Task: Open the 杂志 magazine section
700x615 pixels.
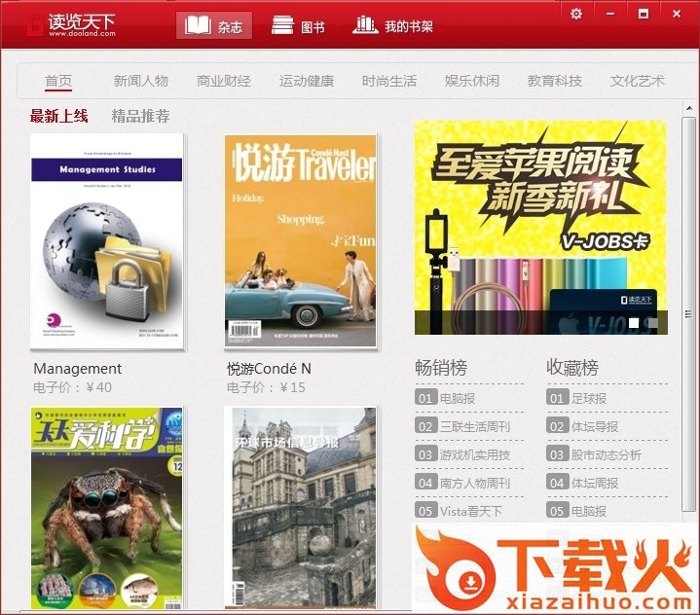Action: (214, 25)
